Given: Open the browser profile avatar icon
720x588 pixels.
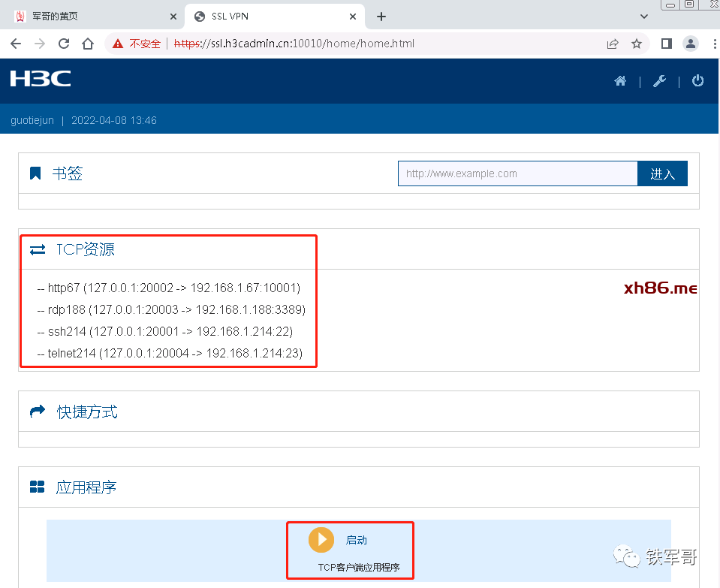Looking at the screenshot, I should (690, 44).
